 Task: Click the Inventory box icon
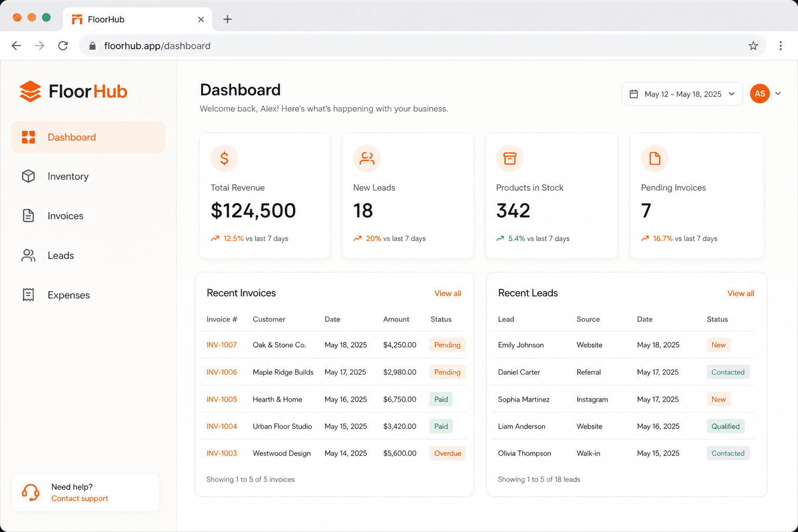[x=29, y=176]
